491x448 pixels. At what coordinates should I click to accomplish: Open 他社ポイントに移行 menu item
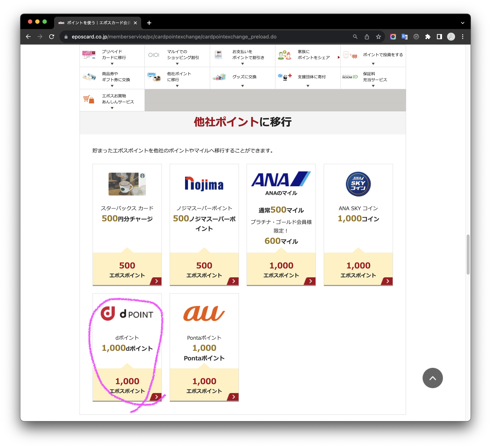click(177, 78)
